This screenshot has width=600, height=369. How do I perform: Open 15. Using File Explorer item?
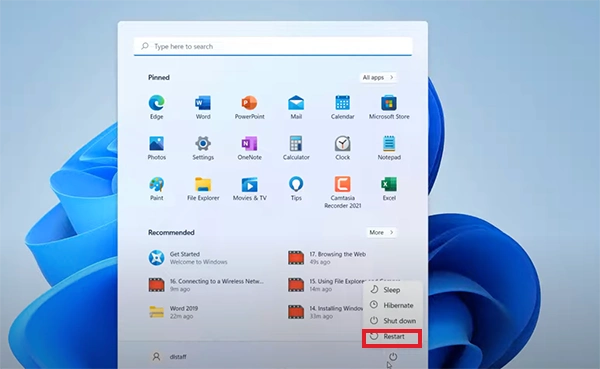325,285
